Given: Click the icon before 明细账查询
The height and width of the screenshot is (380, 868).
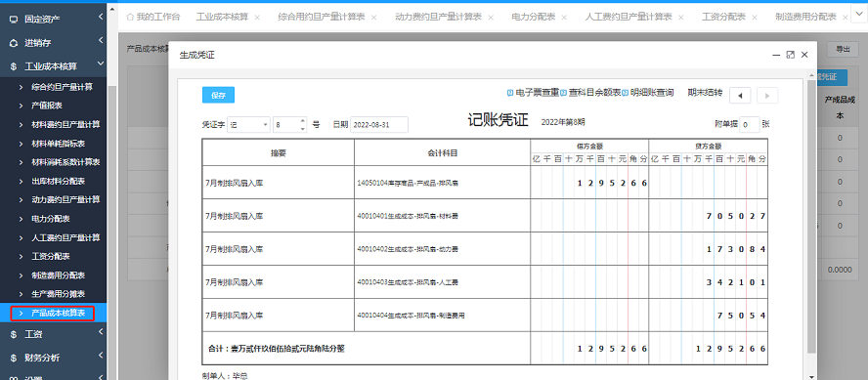Looking at the screenshot, I should coord(625,93).
